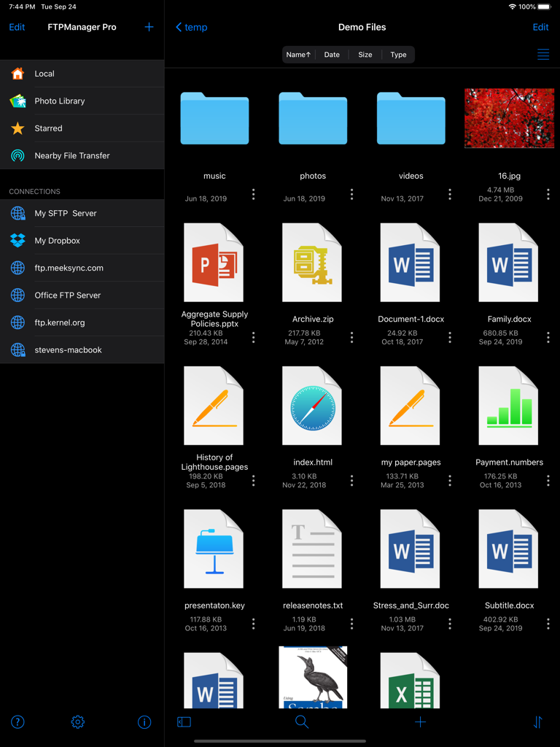Tap the plus icon in bottom toolbar

point(420,722)
